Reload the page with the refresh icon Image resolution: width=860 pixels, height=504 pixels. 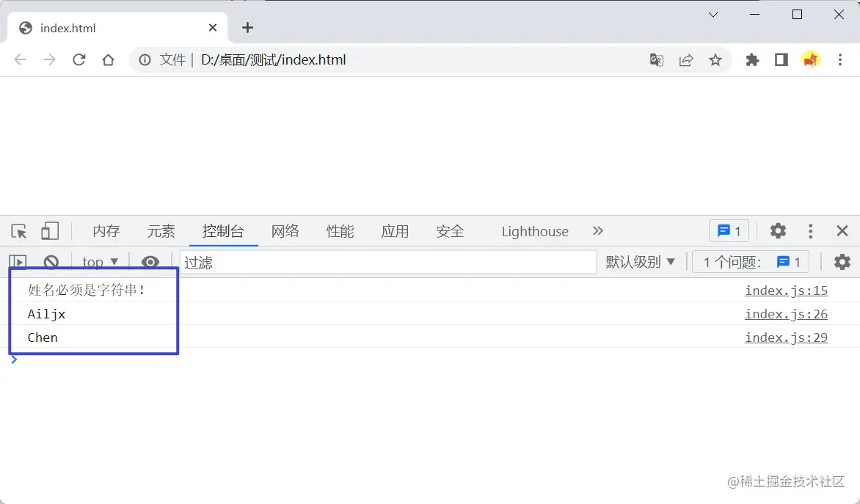pyautogui.click(x=79, y=60)
